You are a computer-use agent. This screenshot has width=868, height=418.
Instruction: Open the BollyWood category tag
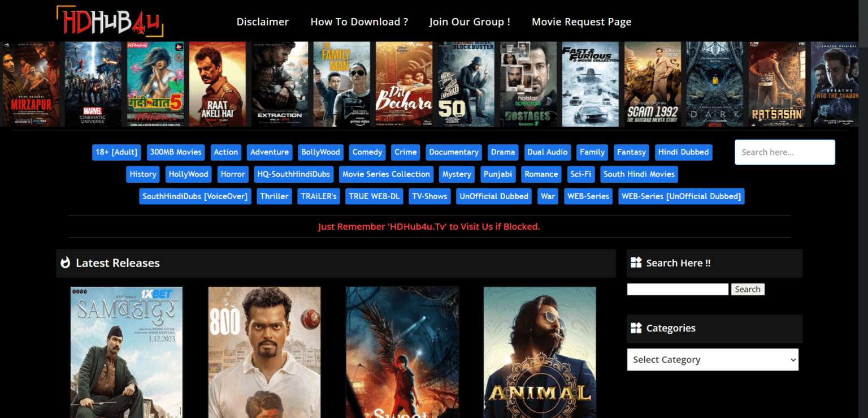tap(321, 152)
